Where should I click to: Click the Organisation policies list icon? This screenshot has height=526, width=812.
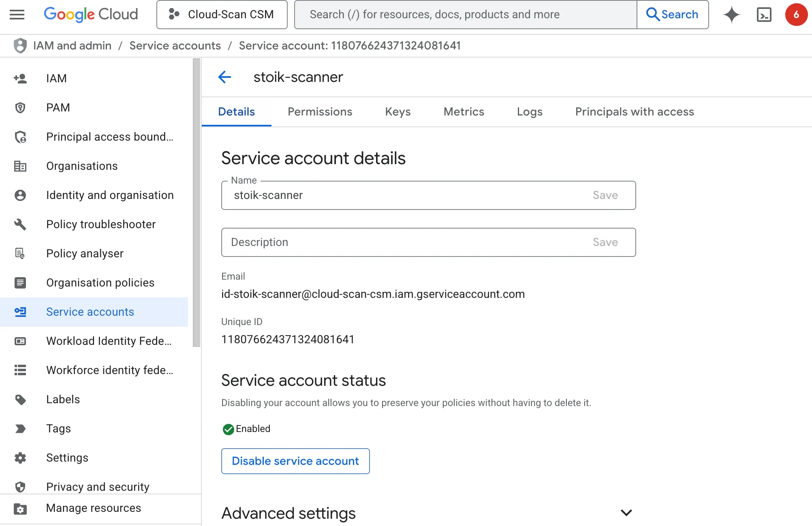click(20, 282)
